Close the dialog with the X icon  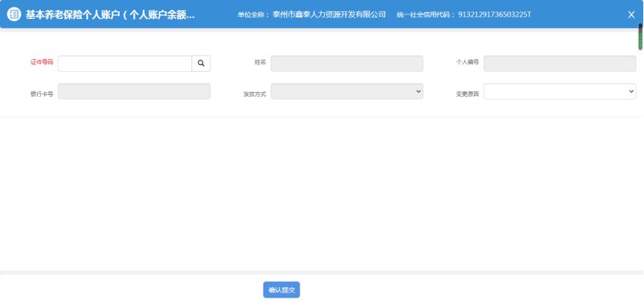tap(631, 14)
